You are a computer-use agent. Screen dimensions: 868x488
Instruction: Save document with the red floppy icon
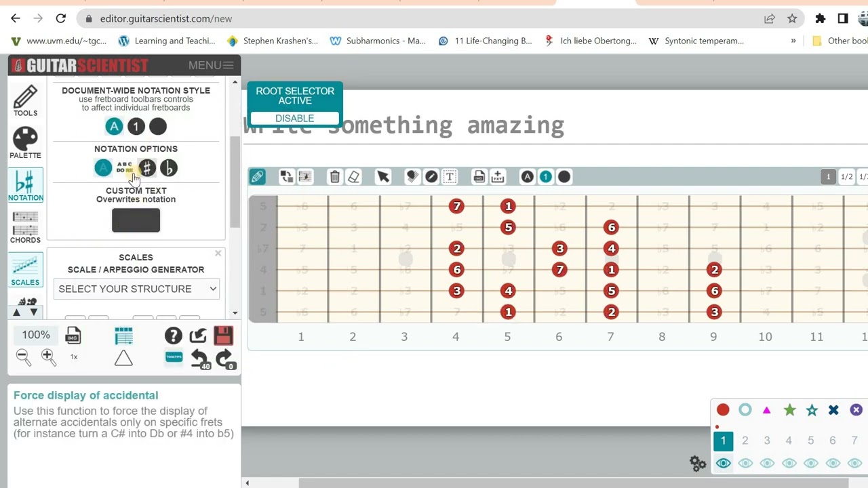point(223,335)
